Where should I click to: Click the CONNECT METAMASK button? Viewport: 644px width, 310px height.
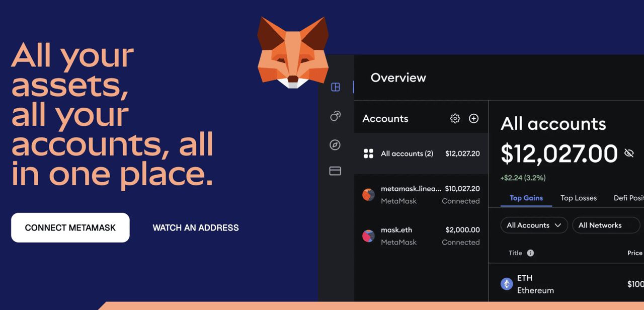click(70, 227)
